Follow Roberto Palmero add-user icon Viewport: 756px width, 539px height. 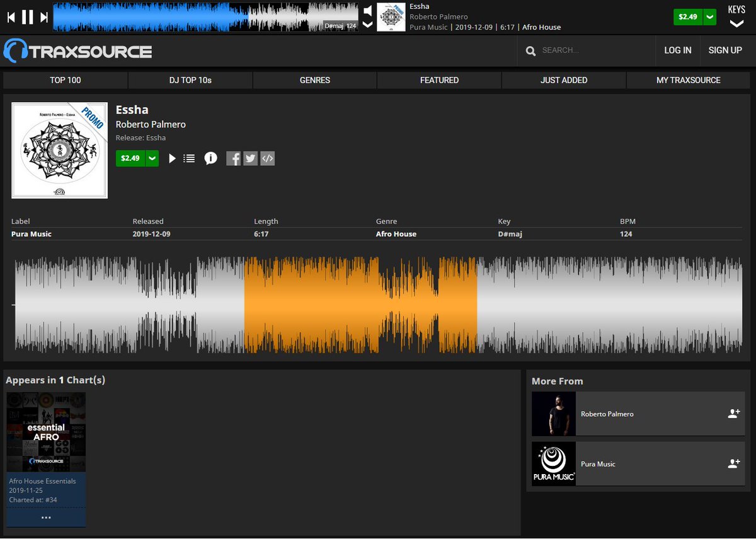pyautogui.click(x=733, y=414)
